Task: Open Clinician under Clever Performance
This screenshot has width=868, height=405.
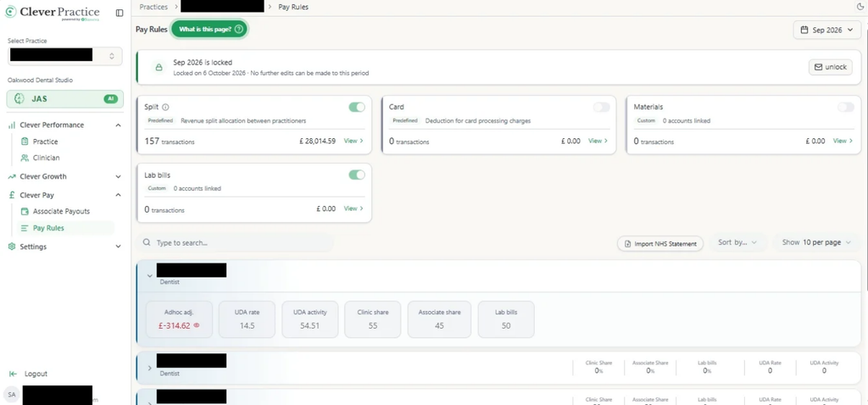Action: (x=46, y=158)
